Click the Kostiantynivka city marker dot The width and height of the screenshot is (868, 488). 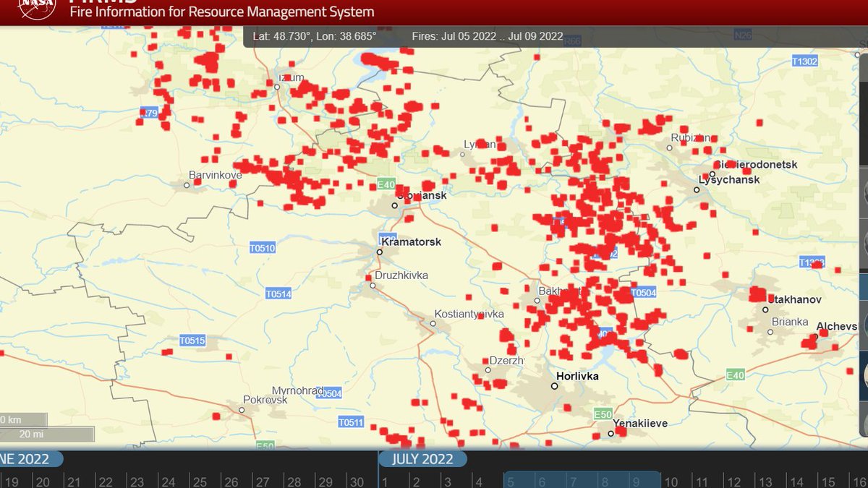tap(433, 323)
